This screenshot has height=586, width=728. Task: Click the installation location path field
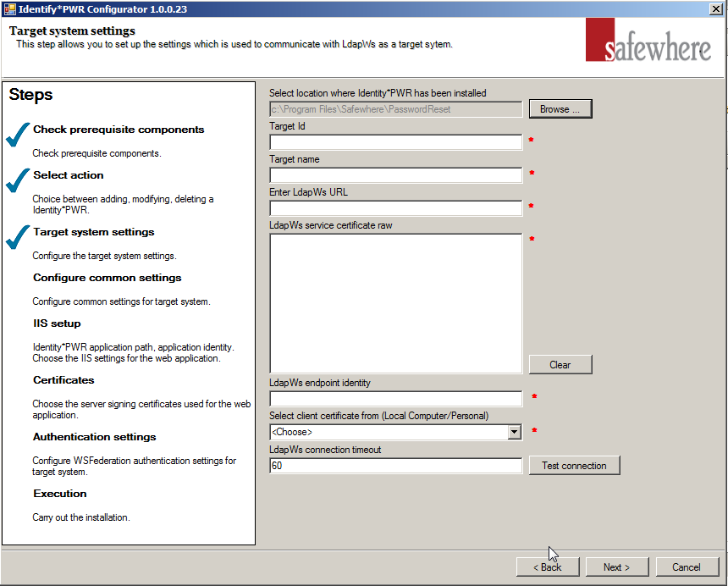395,109
